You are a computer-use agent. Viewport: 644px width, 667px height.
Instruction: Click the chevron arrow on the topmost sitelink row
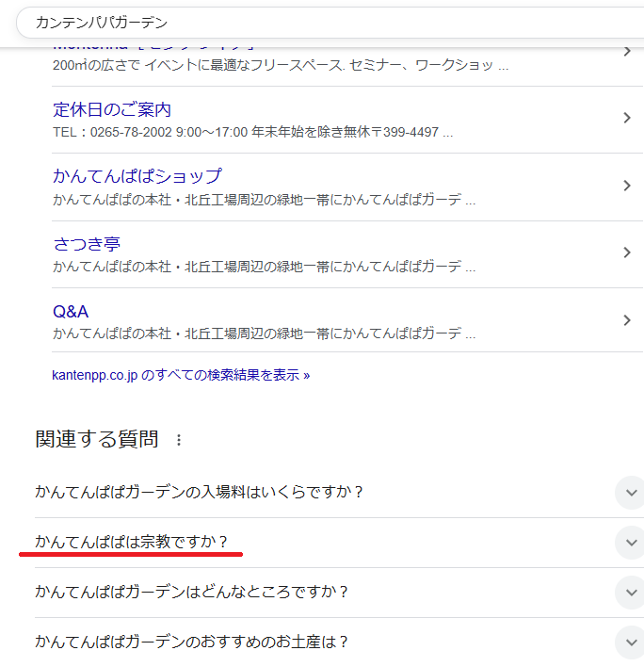(x=627, y=51)
